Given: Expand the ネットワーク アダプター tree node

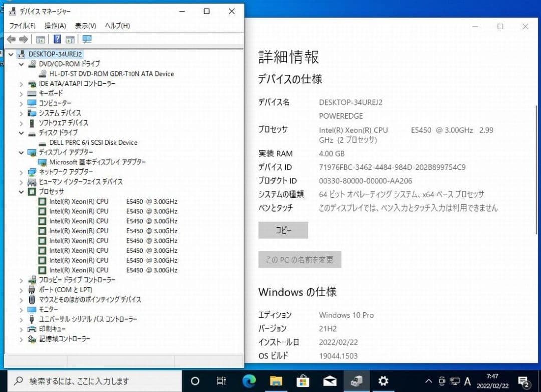Looking at the screenshot, I should click(21, 172).
